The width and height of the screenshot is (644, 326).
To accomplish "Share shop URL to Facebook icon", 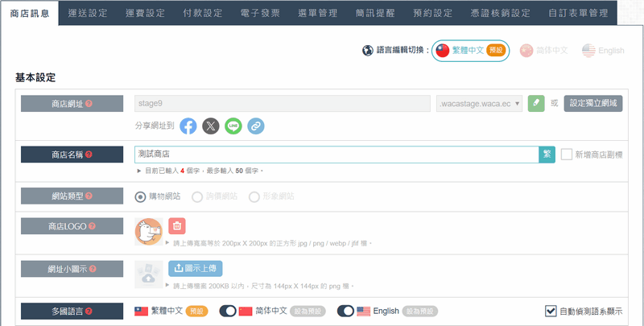I will [x=188, y=126].
